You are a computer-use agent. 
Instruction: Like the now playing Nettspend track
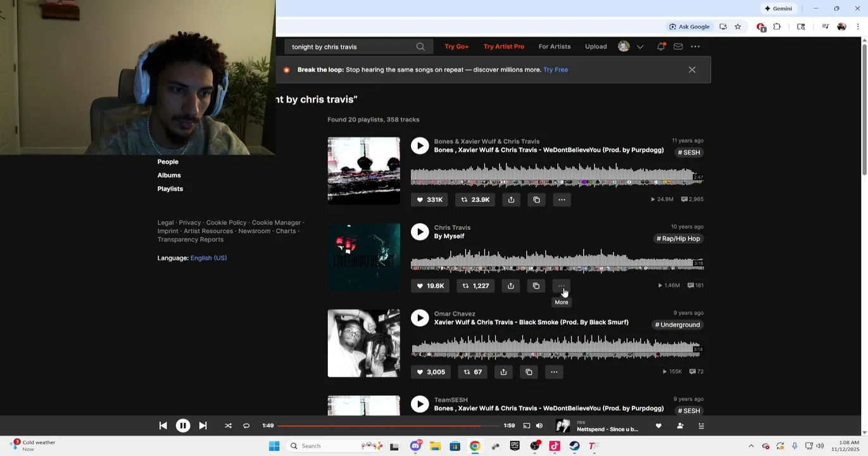point(658,426)
